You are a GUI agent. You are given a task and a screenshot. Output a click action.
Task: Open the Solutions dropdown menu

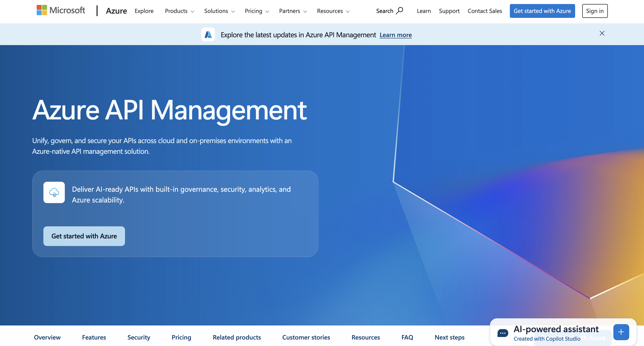click(219, 11)
